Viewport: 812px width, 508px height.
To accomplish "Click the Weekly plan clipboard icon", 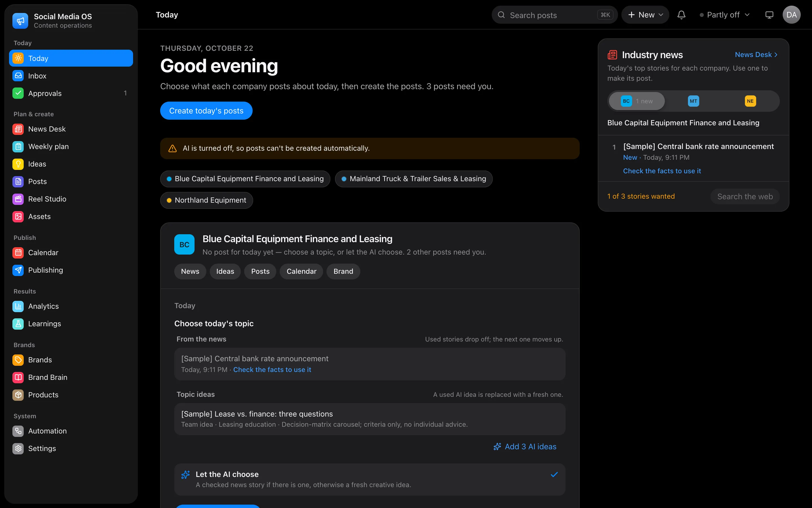I will pos(18,146).
